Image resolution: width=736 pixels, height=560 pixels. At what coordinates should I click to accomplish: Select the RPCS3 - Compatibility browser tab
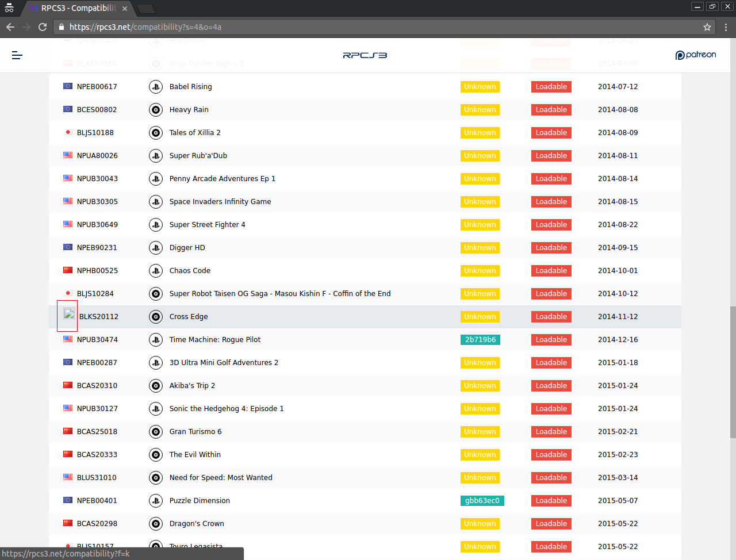78,8
